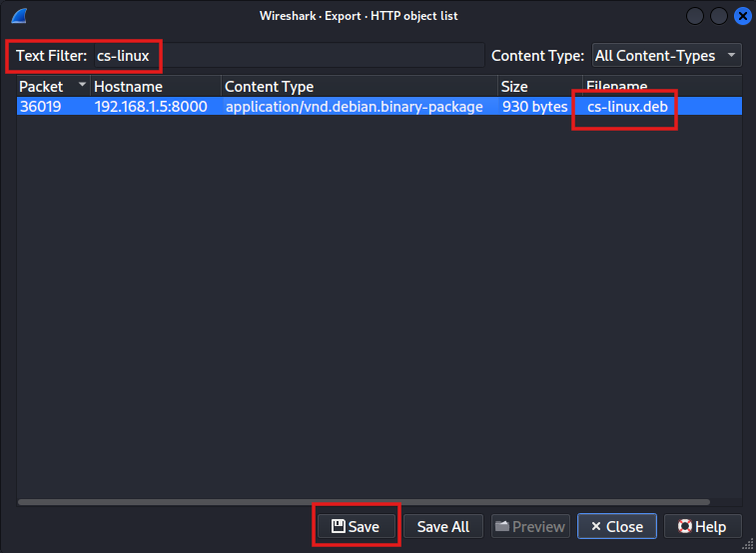The width and height of the screenshot is (756, 553).
Task: Click the Save All button
Action: point(443,526)
